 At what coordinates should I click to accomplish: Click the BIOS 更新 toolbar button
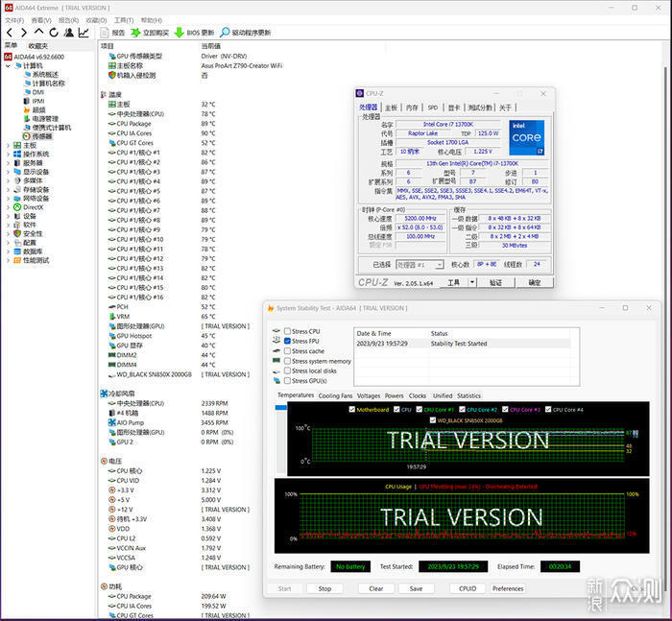pos(195,33)
